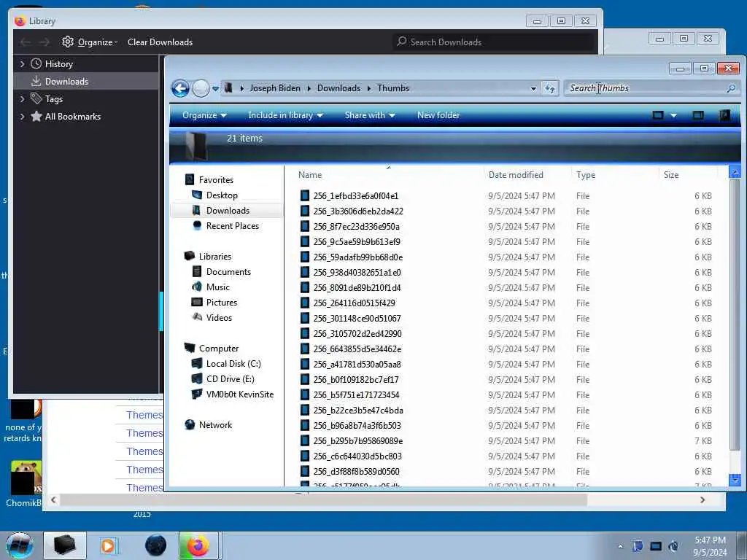Click Joseph Biden in address breadcrumb
The image size is (747, 560).
(x=275, y=88)
